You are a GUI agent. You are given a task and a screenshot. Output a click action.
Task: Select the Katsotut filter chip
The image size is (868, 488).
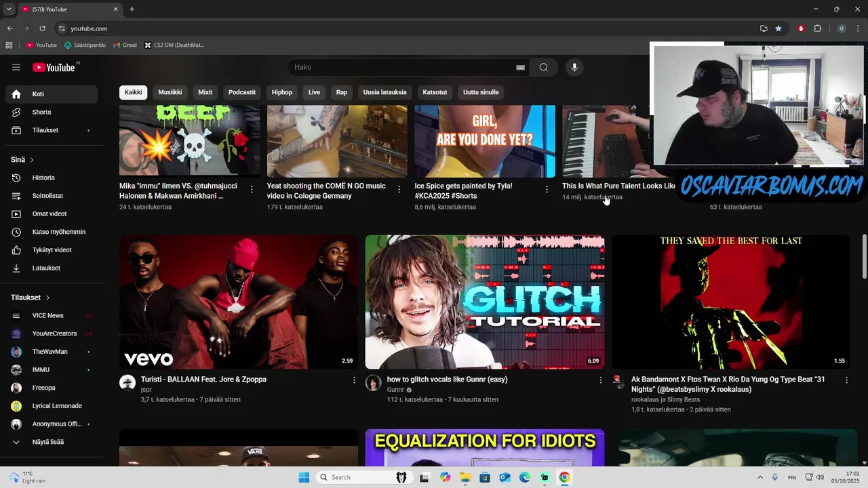[435, 92]
